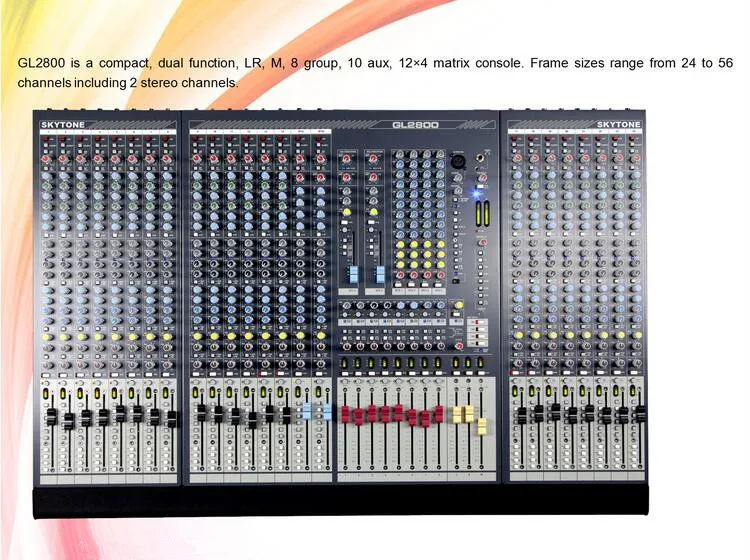Image resolution: width=750 pixels, height=560 pixels.
Task: Click the lowest yellow master fader
Action: (481, 427)
